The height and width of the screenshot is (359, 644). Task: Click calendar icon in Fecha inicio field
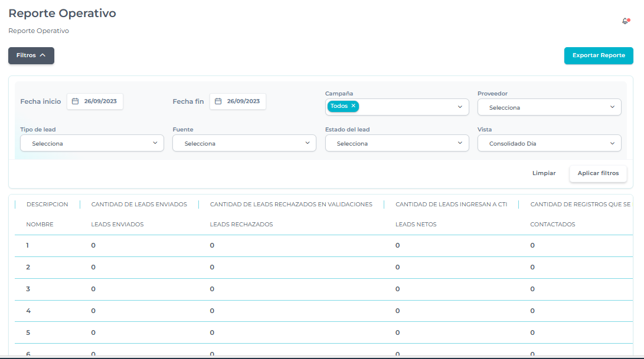[x=75, y=101]
